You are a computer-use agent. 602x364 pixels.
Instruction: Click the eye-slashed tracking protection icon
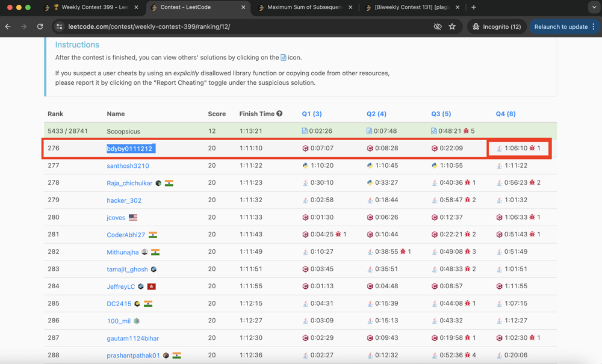tap(438, 26)
